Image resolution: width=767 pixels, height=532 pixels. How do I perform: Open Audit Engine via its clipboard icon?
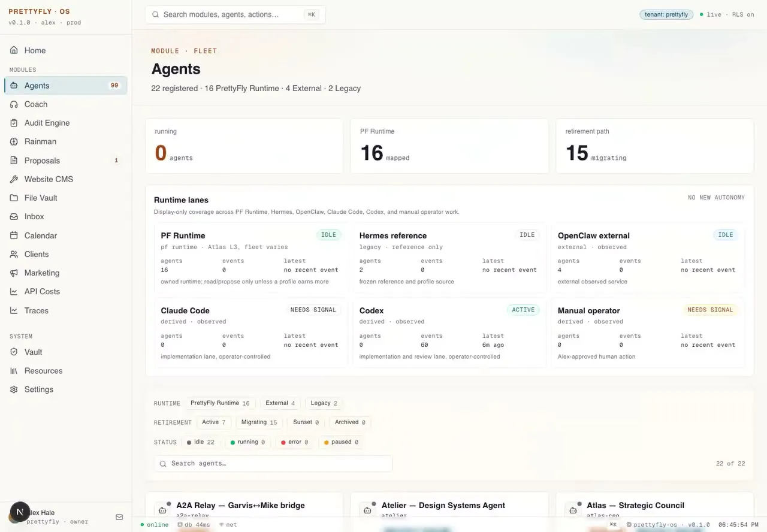click(x=14, y=123)
